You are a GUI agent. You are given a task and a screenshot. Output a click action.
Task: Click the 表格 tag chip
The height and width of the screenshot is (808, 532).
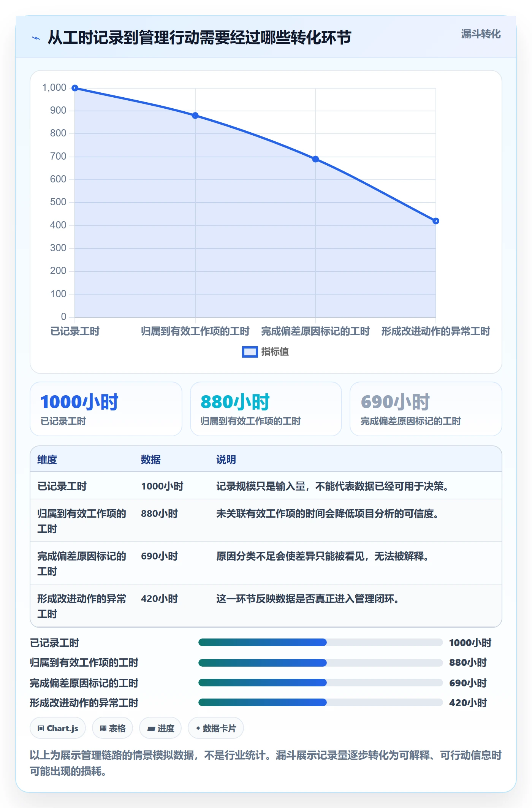tap(112, 728)
